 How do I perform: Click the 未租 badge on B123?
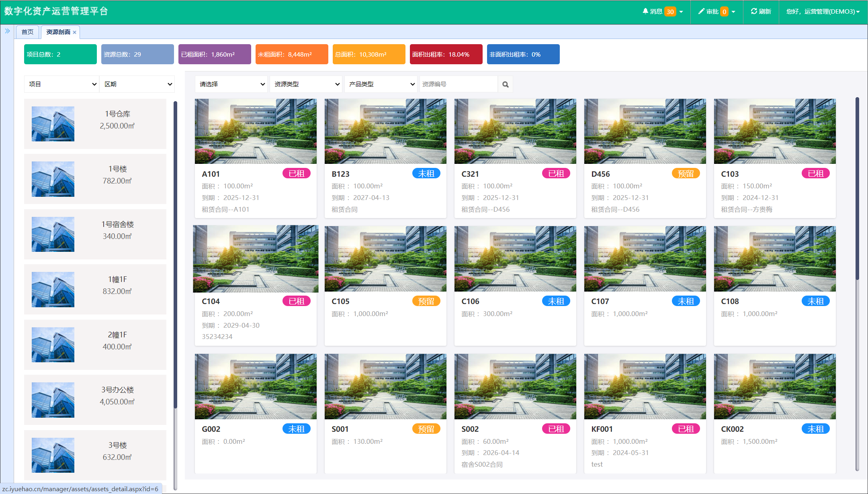pos(426,174)
